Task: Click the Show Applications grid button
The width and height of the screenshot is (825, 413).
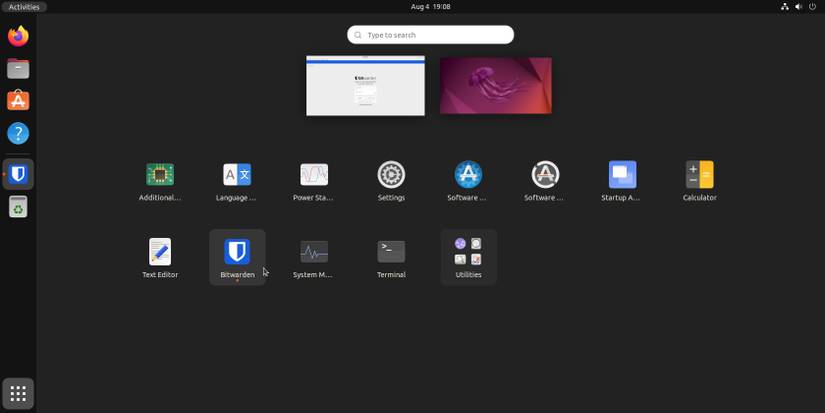Action: 18,393
